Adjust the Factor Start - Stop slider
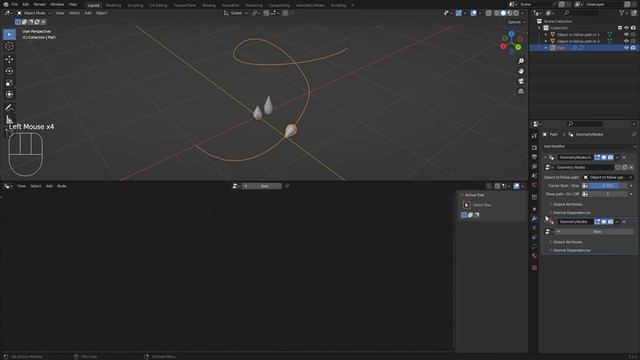Viewport: 640px width, 360px height. 608,186
